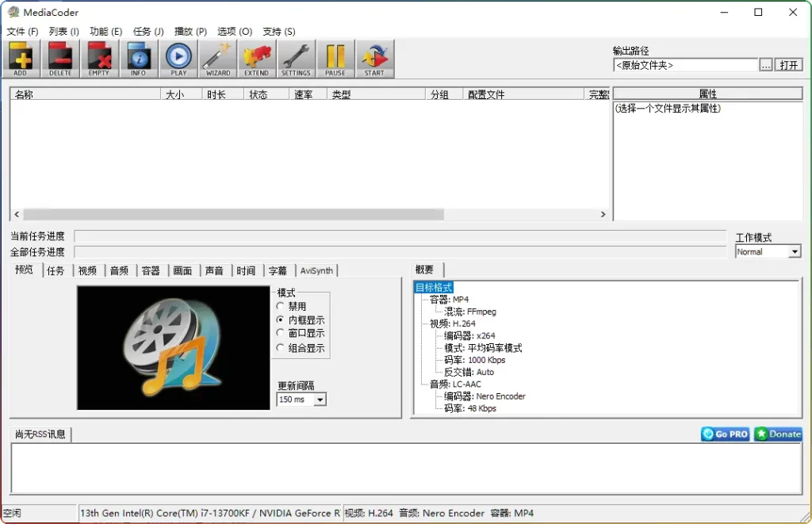The height and width of the screenshot is (524, 812).
Task: Click the Go PRO button
Action: pyautogui.click(x=725, y=434)
